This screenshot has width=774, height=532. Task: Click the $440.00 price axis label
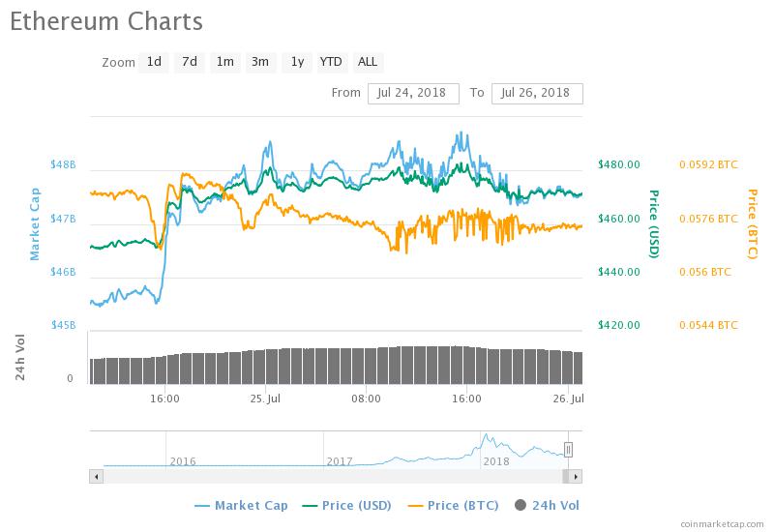619,272
